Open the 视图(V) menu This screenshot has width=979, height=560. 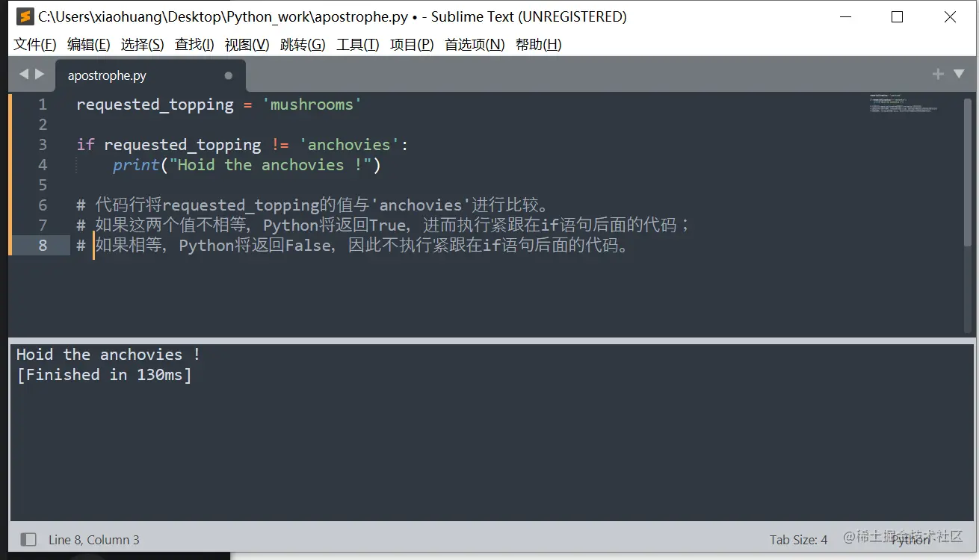pos(247,45)
